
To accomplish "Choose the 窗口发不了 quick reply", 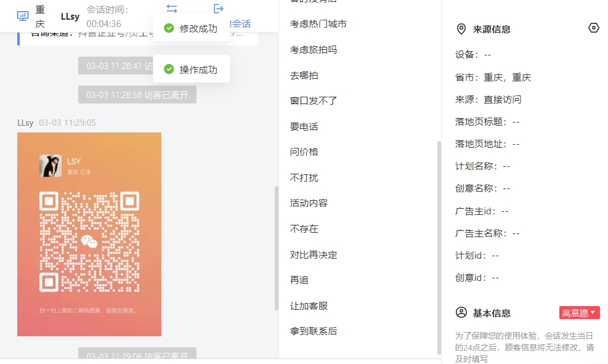I will coord(314,101).
